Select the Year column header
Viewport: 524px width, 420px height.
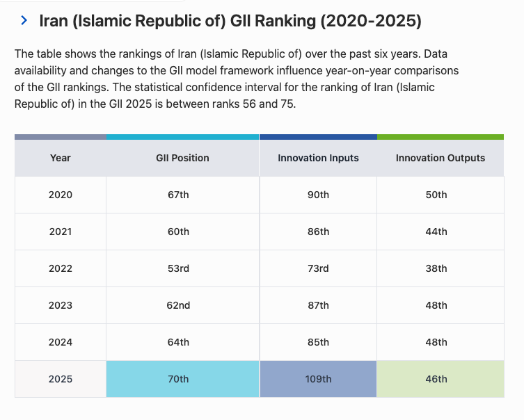pos(61,158)
